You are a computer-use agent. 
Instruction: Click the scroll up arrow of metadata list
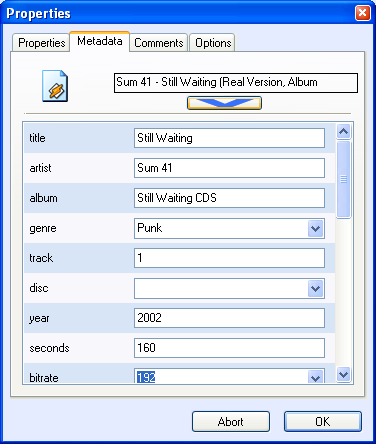tap(343, 132)
